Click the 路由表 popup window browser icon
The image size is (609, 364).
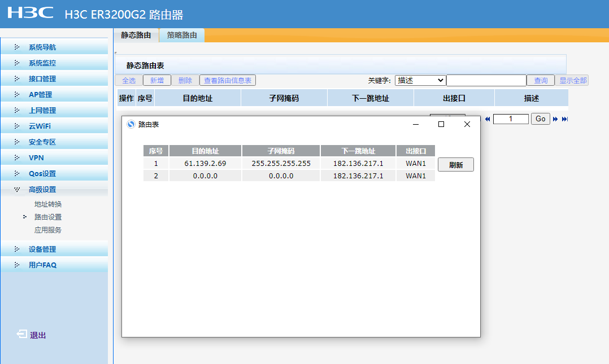click(131, 124)
